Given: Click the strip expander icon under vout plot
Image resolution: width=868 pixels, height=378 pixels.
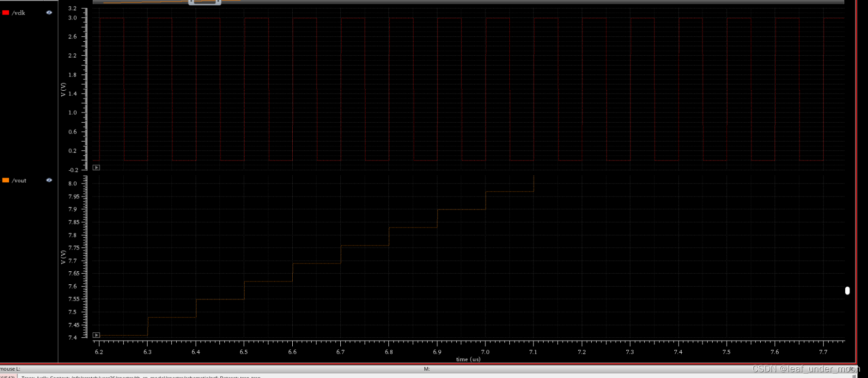Looking at the screenshot, I should point(97,335).
